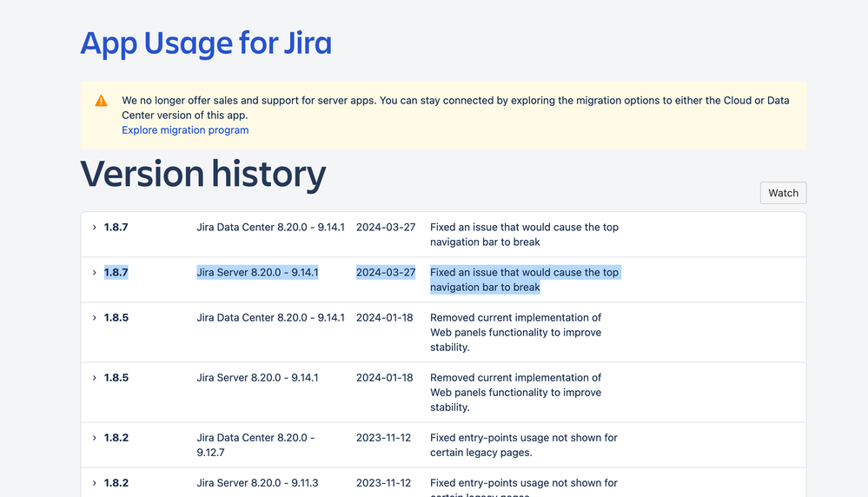Click the orange warning icon in banner

102,100
